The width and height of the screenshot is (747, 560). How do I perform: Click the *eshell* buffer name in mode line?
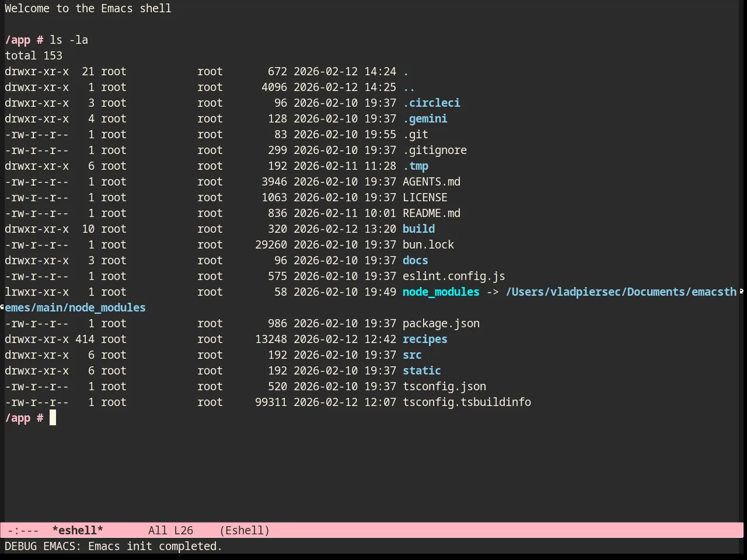click(x=78, y=530)
